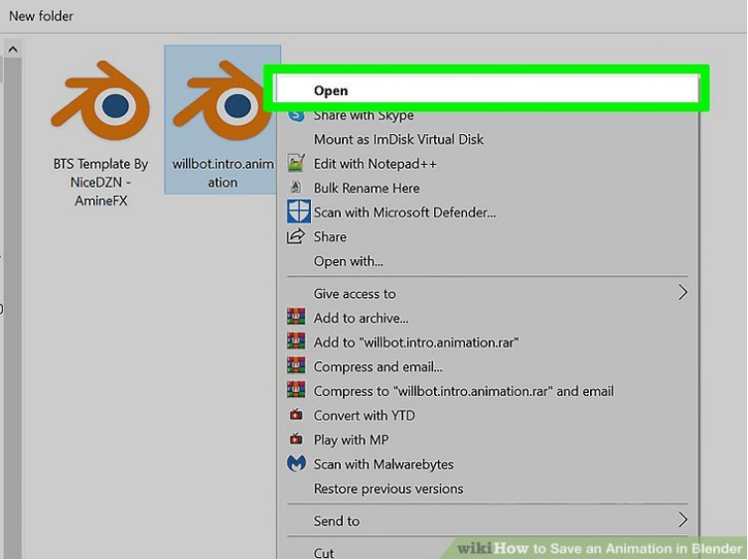Select the willbot.intro.animation Blender file icon
This screenshot has width=748, height=560.
(221, 104)
